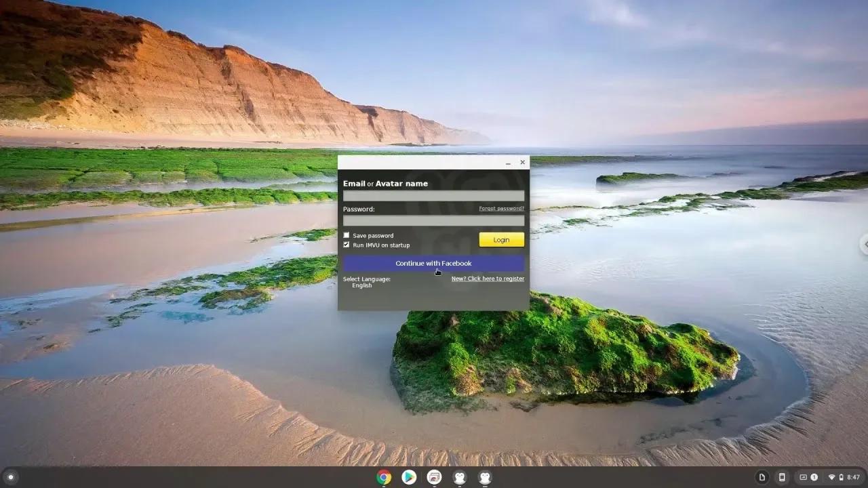Image resolution: width=868 pixels, height=488 pixels.
Task: Click Continue with Facebook
Action: point(433,263)
